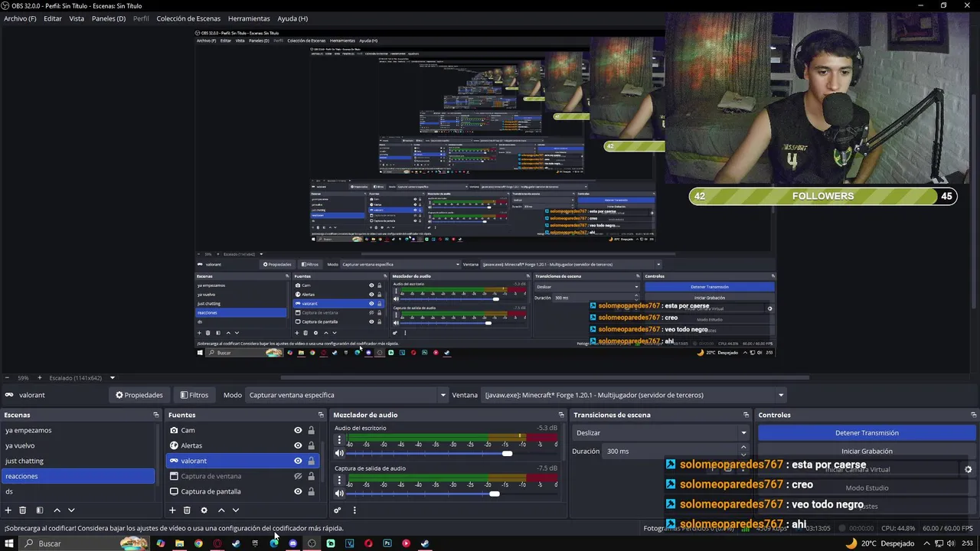Hide the Cam source

(x=298, y=430)
